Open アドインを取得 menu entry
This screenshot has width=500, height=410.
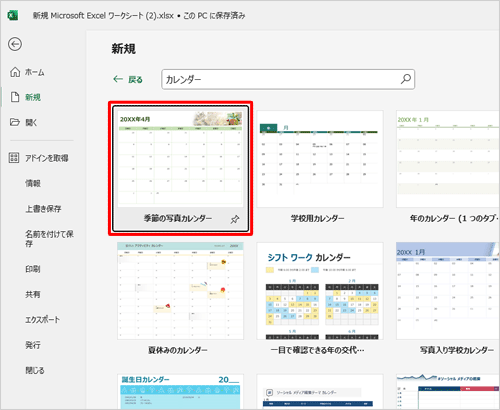[47, 158]
